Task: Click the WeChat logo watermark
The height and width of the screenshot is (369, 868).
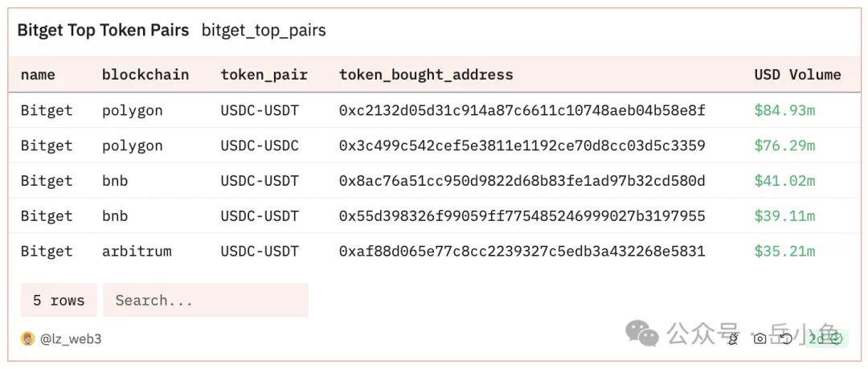Action: tap(642, 333)
